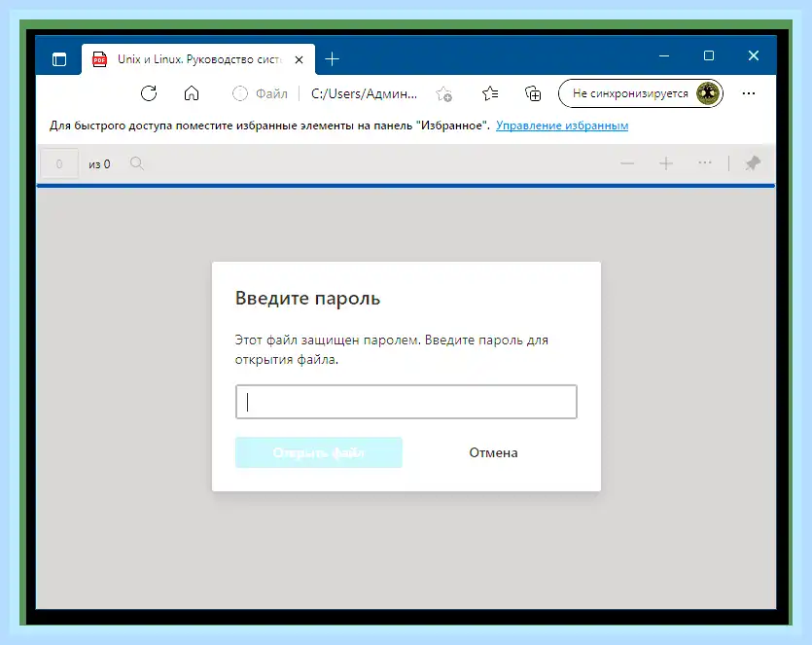Viewport: 812px width, 645px height.
Task: Open Управление избранным link
Action: (562, 125)
